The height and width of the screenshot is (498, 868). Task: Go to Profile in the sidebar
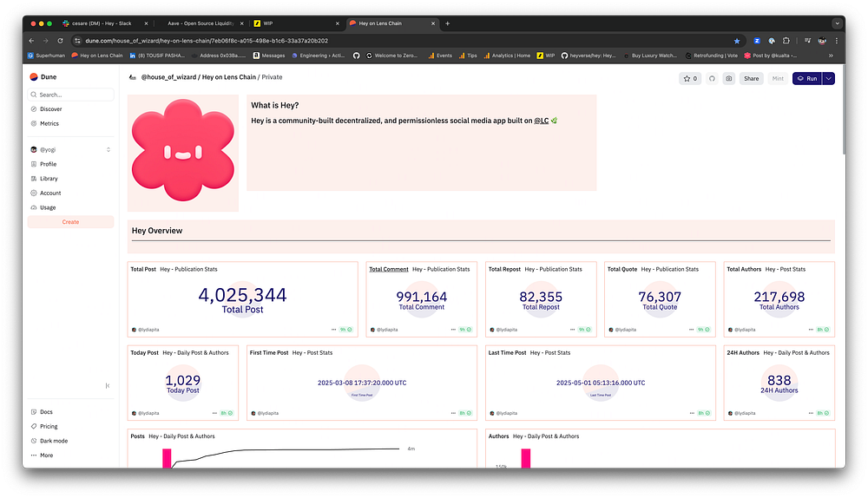(x=43, y=164)
